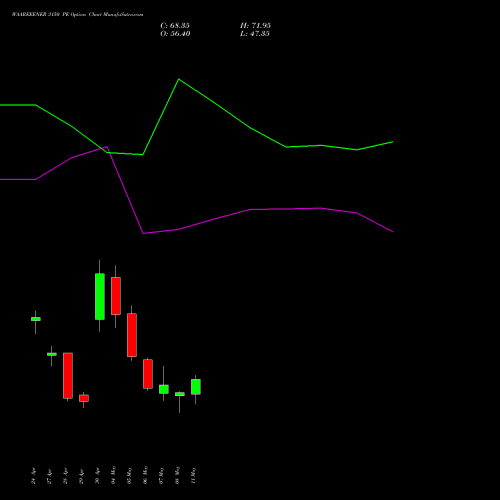The width and height of the screenshot is (500, 500).
Task: Click the 06 May date label
Action: click(145, 475)
